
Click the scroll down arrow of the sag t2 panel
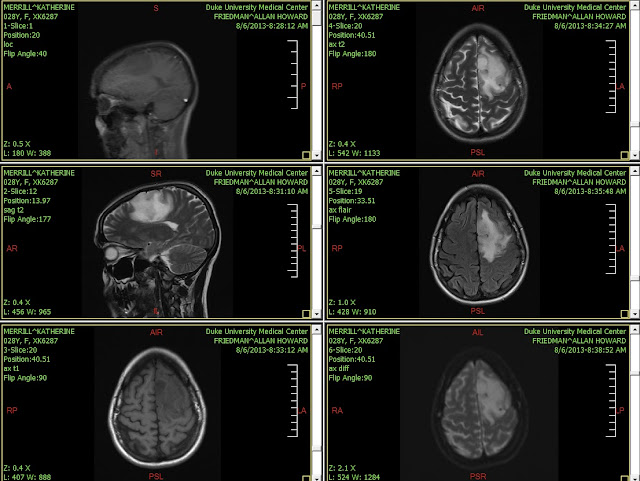coord(317,314)
